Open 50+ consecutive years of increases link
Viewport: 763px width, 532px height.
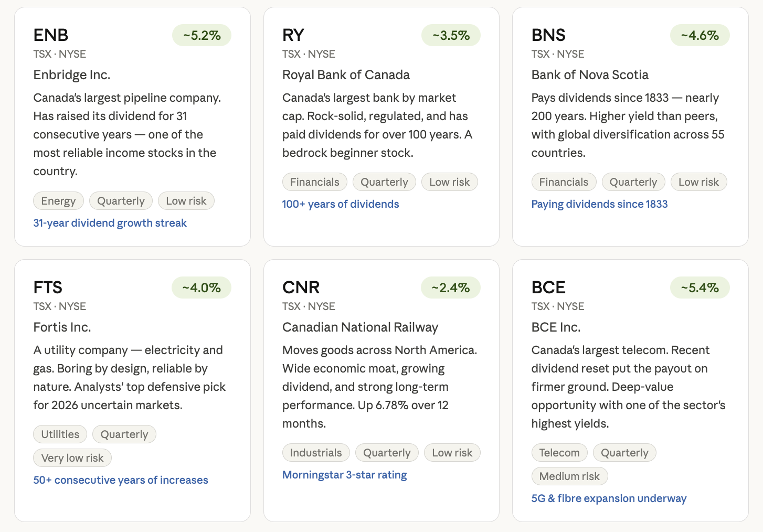(121, 480)
